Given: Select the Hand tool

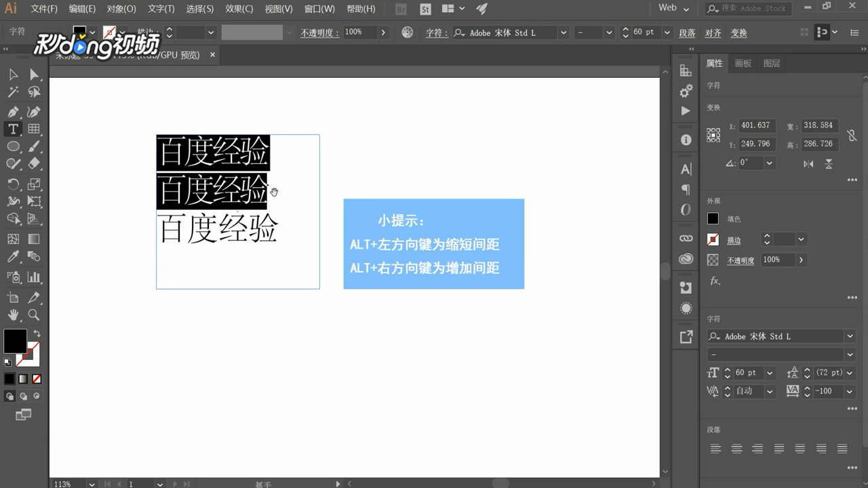Looking at the screenshot, I should [x=12, y=314].
